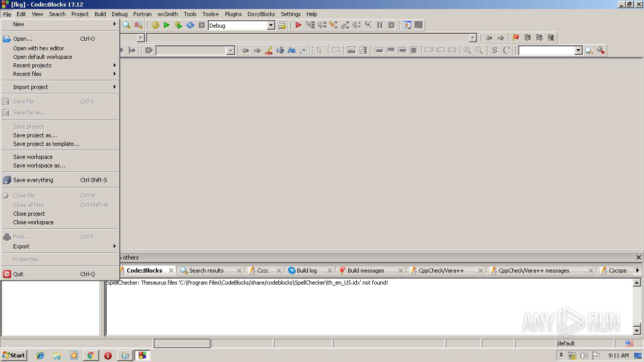Toggle regular expression search icon
This screenshot has height=362, width=644.
click(303, 50)
